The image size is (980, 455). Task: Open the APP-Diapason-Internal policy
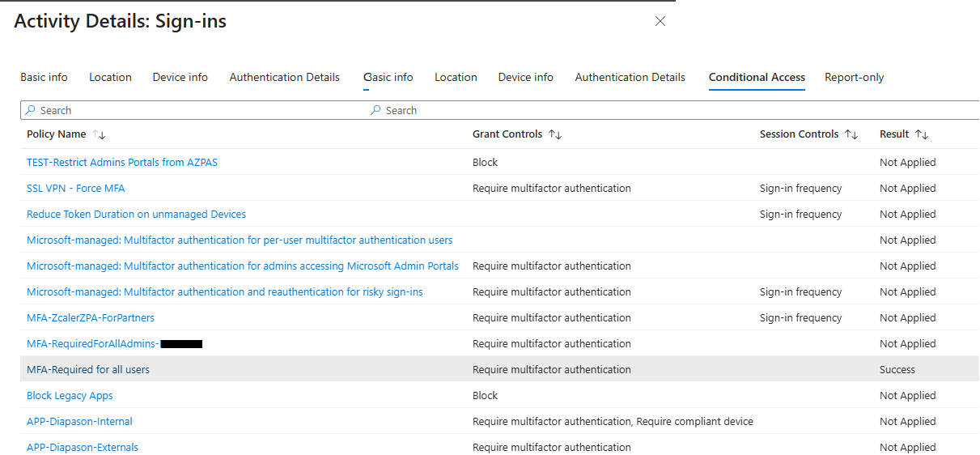[x=79, y=422]
